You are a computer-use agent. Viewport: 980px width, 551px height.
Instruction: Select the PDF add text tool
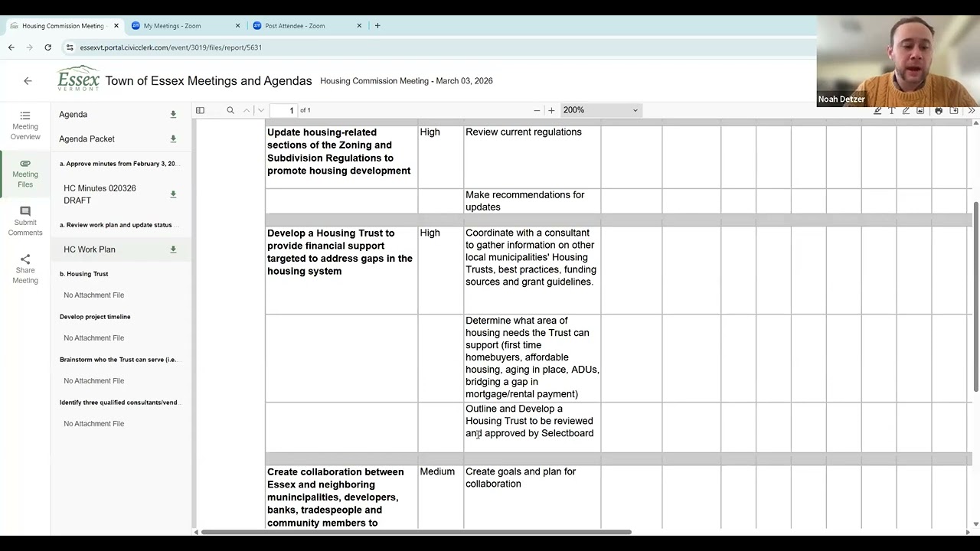891,110
